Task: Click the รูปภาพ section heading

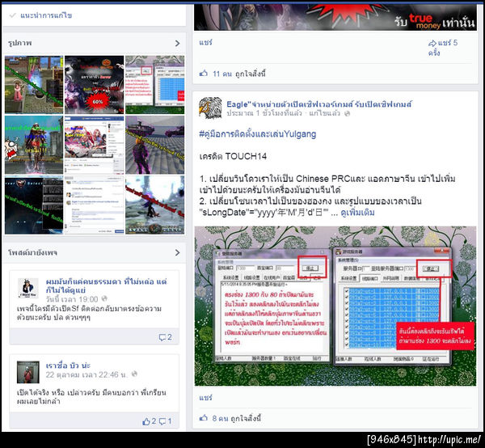Action: pyautogui.click(x=19, y=44)
